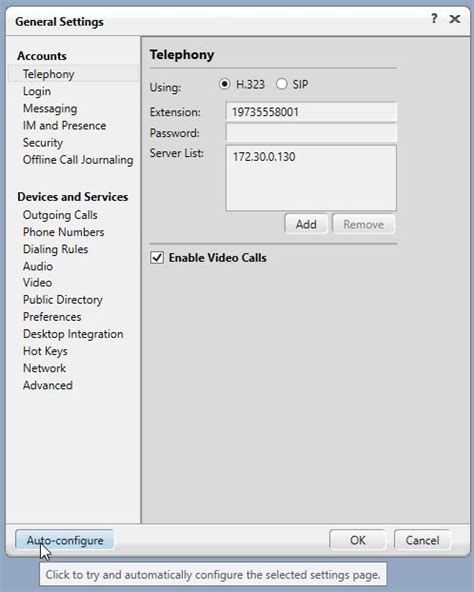Confirm settings with OK button
The image size is (474, 592).
point(357,540)
